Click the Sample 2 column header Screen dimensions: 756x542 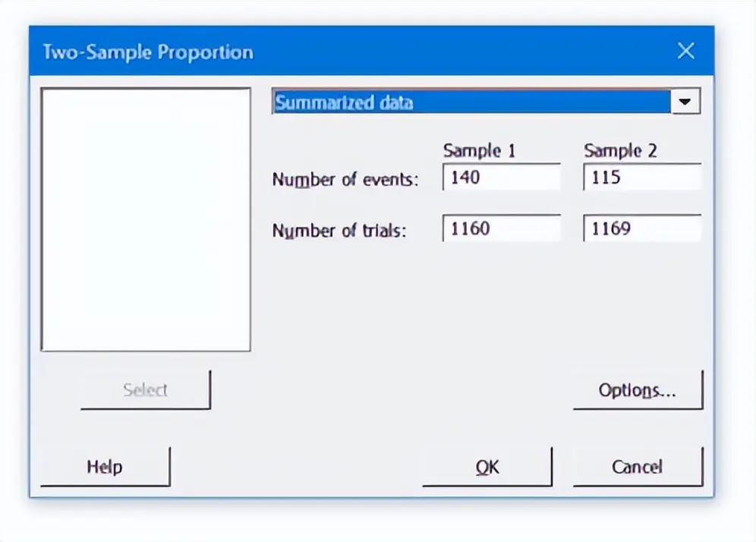pyautogui.click(x=620, y=151)
